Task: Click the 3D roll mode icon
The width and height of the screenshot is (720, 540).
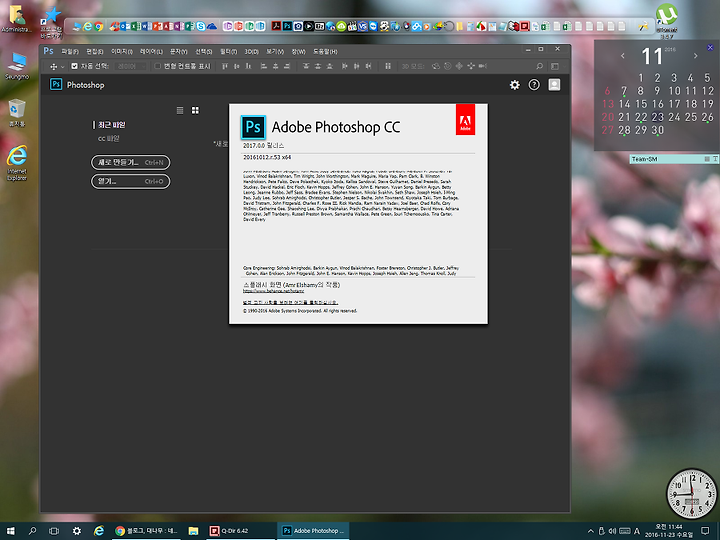Action: [x=448, y=66]
